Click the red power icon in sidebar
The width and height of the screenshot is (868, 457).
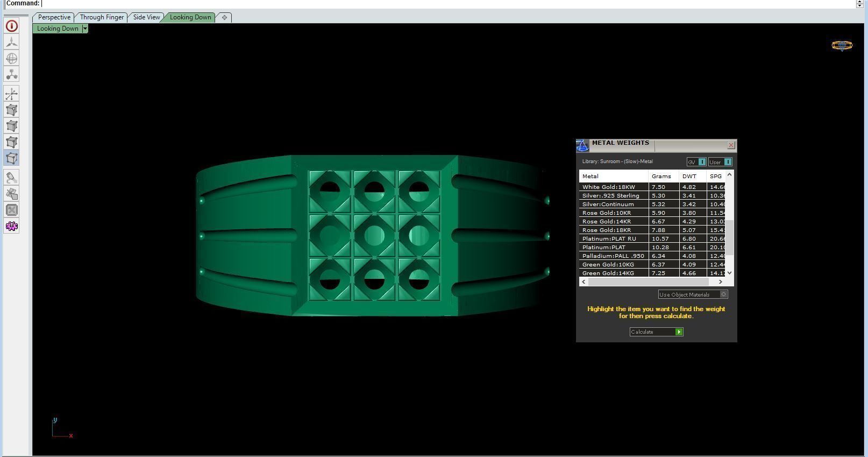point(11,26)
